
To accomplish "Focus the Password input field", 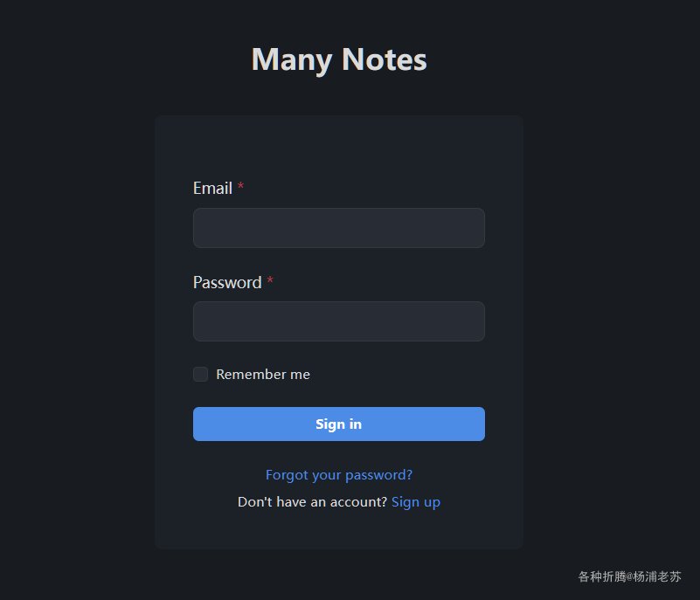I will [x=339, y=321].
